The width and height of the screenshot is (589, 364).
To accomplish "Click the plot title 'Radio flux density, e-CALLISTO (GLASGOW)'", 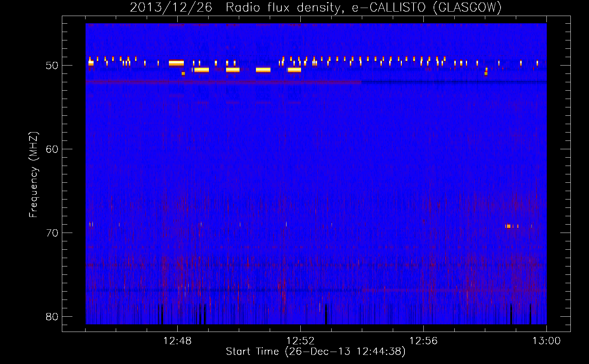I will pyautogui.click(x=364, y=8).
